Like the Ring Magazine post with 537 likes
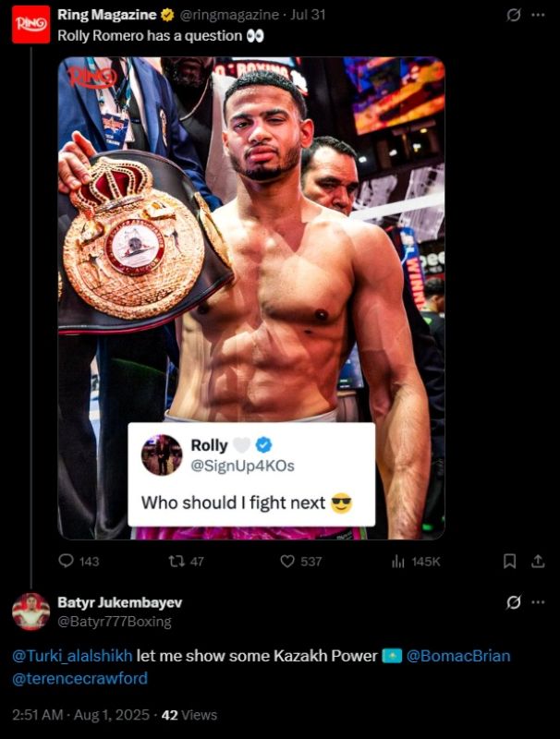This screenshot has height=739, width=560. (287, 561)
